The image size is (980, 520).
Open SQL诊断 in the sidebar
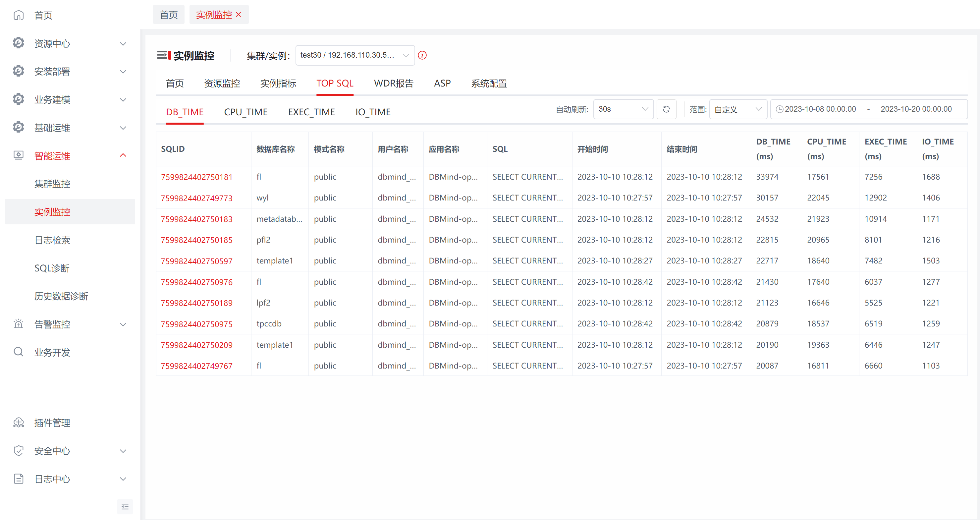pyautogui.click(x=52, y=268)
